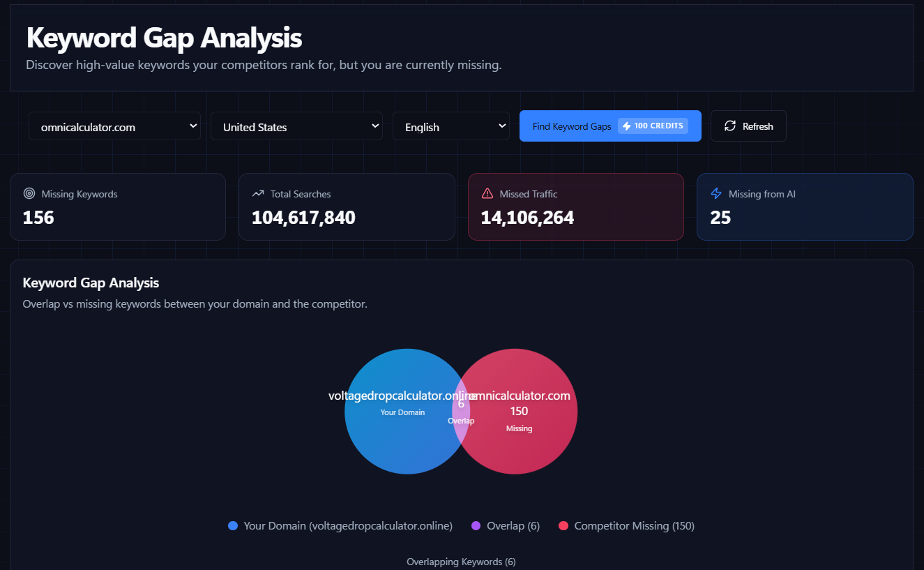Click the purple Overlap legend dot
The height and width of the screenshot is (570, 924).
pyautogui.click(x=476, y=526)
